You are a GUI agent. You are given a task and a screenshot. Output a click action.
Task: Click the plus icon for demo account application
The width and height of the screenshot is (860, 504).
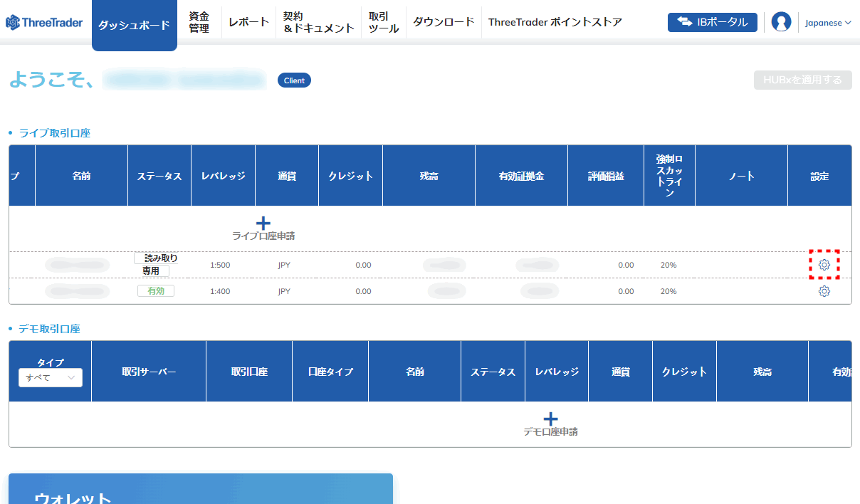(551, 419)
